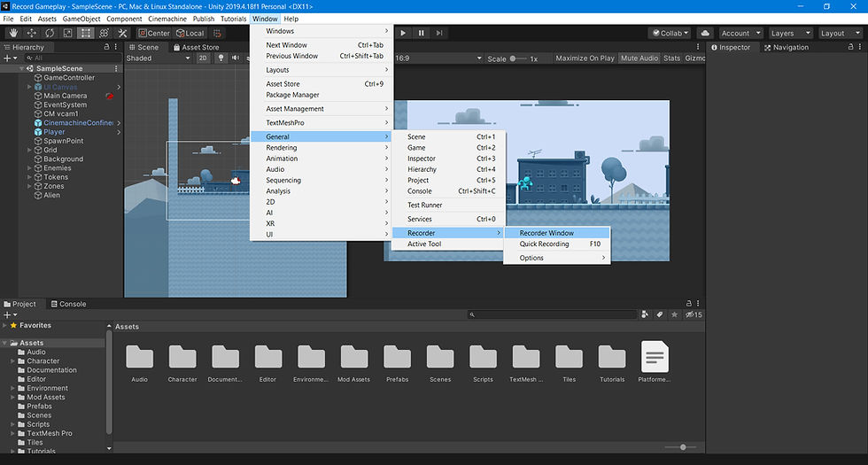Viewport: 868px width, 465px height.
Task: Click the Hierarchy search field
Action: tap(73, 58)
